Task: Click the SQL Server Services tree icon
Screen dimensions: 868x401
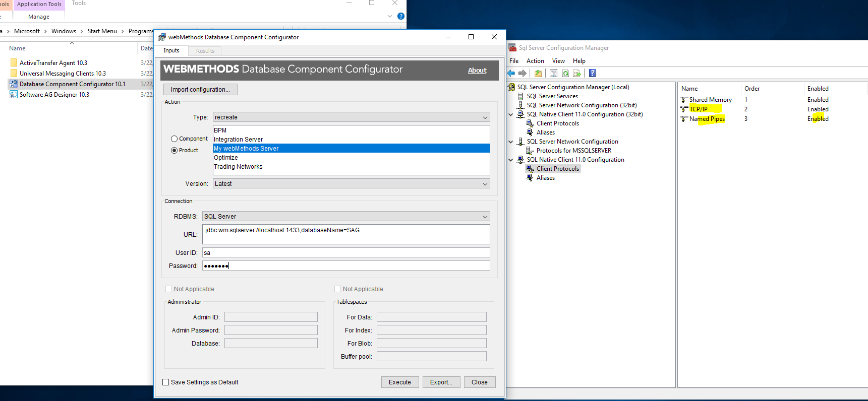Action: pos(521,96)
